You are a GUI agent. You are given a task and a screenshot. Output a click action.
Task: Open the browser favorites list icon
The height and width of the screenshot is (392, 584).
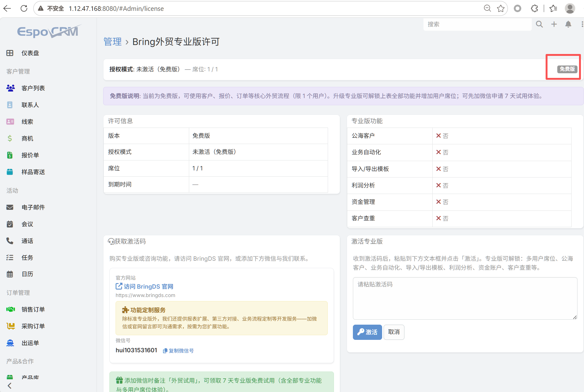[553, 8]
